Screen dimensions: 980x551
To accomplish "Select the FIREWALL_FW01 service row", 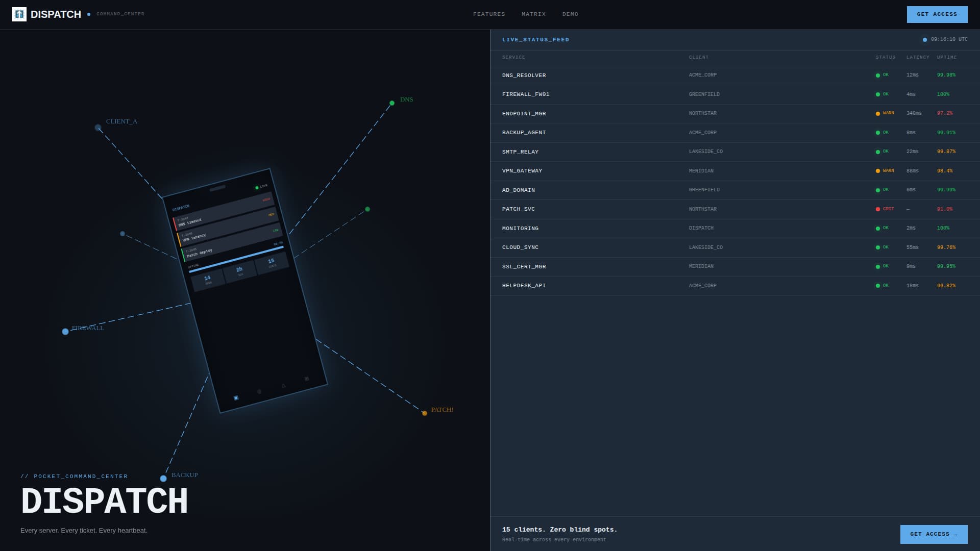I will click(735, 94).
